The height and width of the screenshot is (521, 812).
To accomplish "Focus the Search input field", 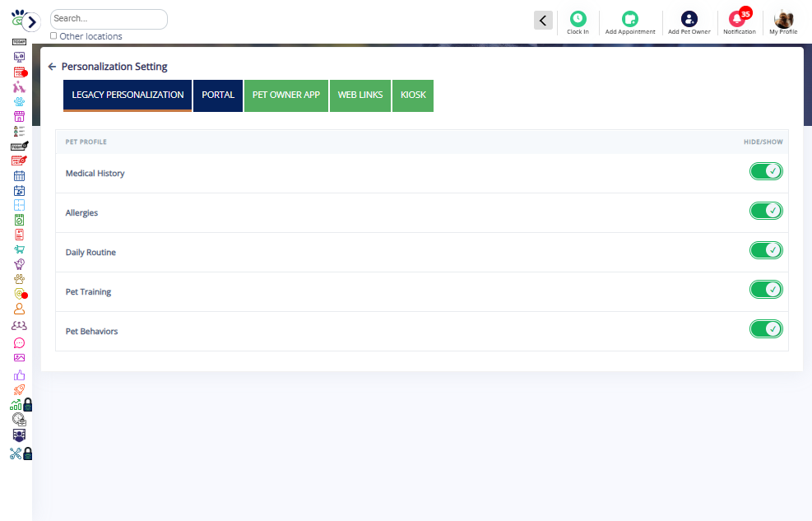I will tap(109, 19).
